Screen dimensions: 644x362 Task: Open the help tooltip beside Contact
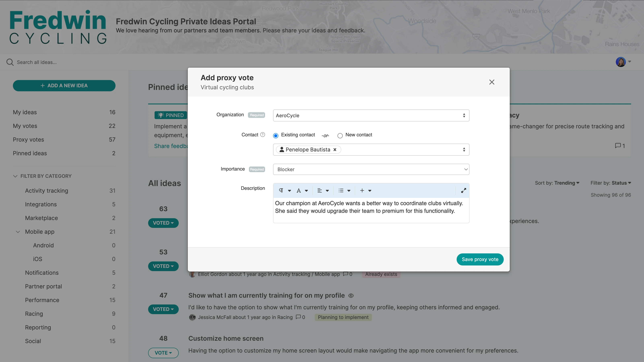pyautogui.click(x=262, y=135)
